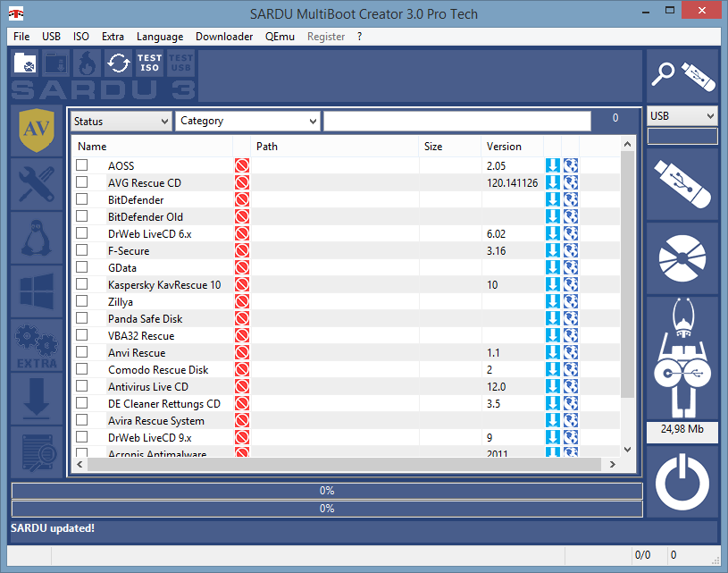
Task: Open the EXTRA gears category
Action: coord(37,345)
